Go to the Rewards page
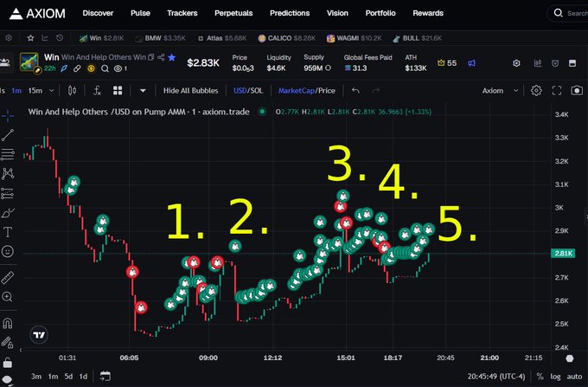This screenshot has width=588, height=387. tap(428, 13)
